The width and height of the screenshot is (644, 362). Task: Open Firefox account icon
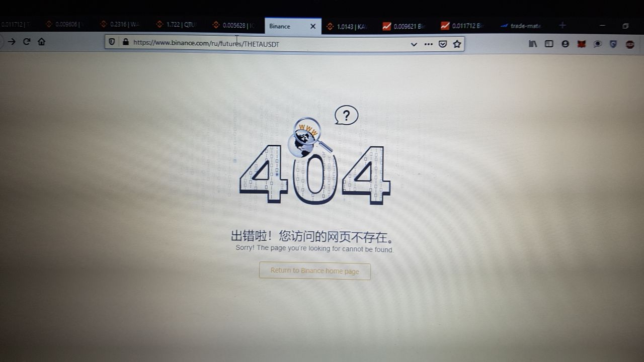565,44
